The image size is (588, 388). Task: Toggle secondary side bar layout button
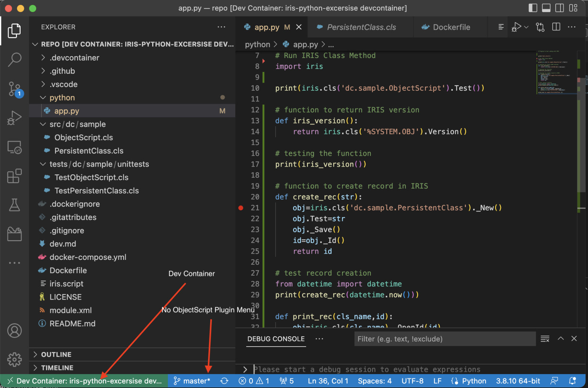pos(560,8)
